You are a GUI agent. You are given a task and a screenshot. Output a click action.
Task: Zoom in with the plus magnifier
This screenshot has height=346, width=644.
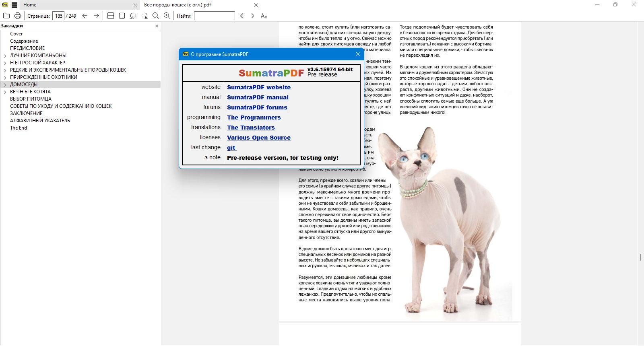click(167, 16)
